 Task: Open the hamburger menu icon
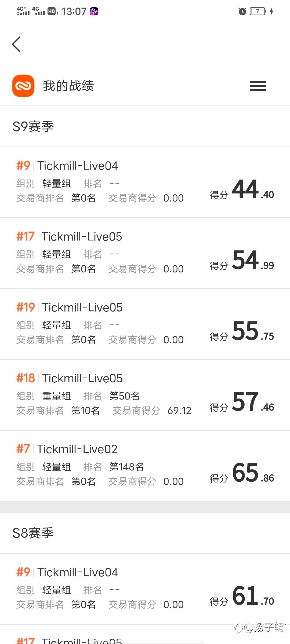258,86
